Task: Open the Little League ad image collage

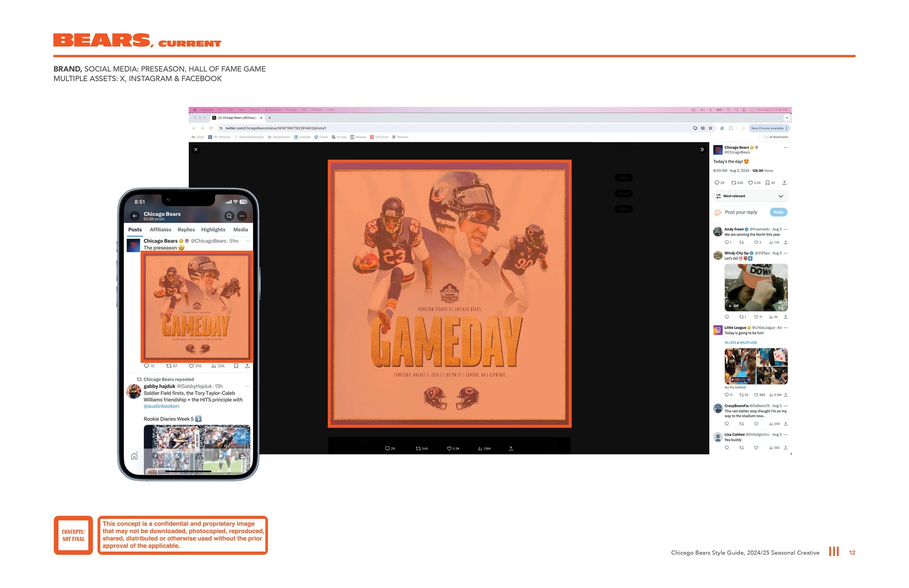Action: click(756, 366)
